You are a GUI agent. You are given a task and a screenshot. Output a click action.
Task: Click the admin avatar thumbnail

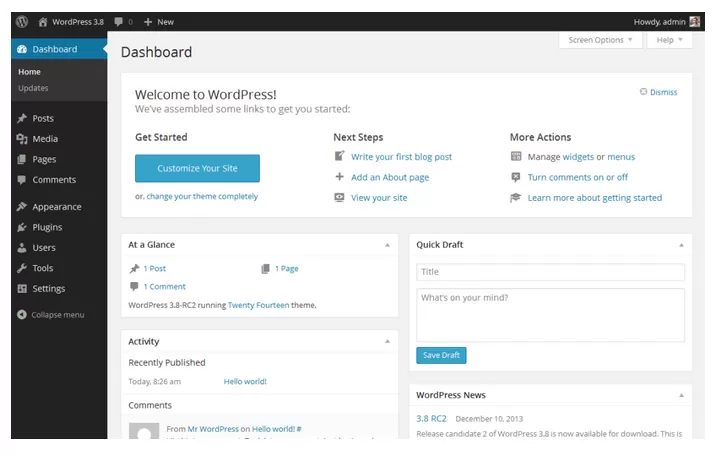click(694, 21)
